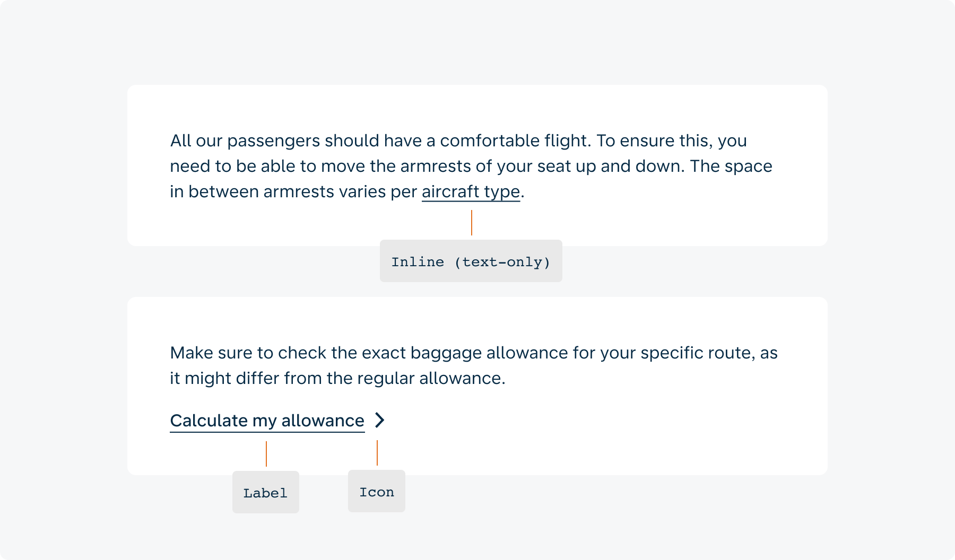
Task: Click the phrase "comfortable flight" in first paragraph
Action: coord(515,141)
